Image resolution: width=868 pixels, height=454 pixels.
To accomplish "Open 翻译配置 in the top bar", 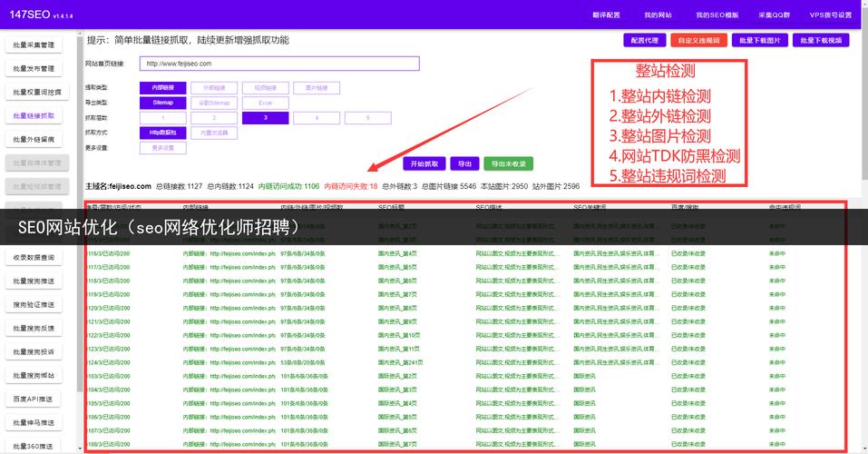I will point(606,15).
